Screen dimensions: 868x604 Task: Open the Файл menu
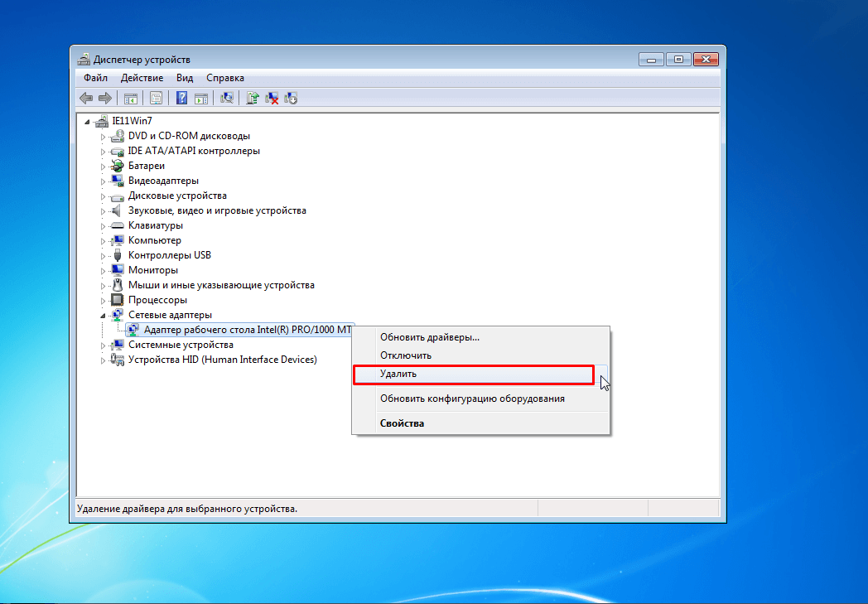click(x=96, y=78)
